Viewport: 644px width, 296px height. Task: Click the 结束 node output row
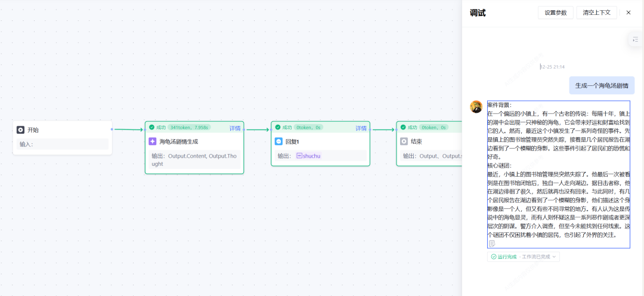[431, 156]
